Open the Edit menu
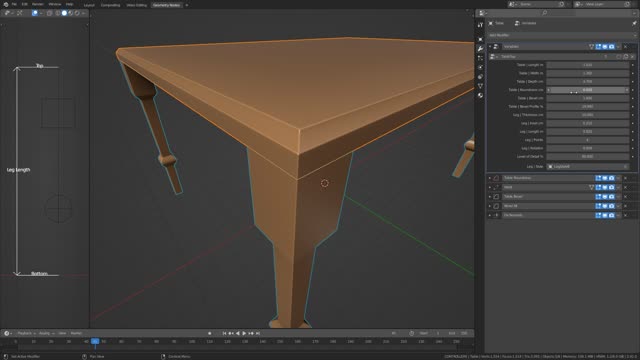The image size is (640, 360). click(x=24, y=4)
